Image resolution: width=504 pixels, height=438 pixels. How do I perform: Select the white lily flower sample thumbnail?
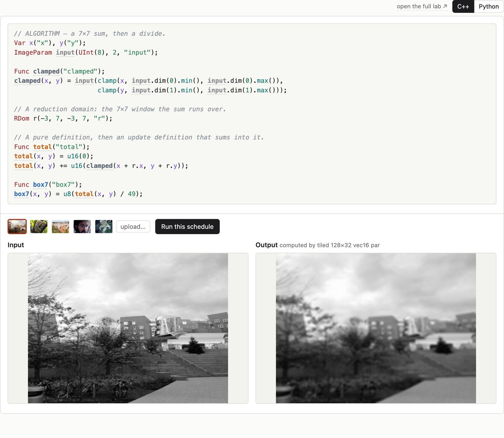pos(104,227)
